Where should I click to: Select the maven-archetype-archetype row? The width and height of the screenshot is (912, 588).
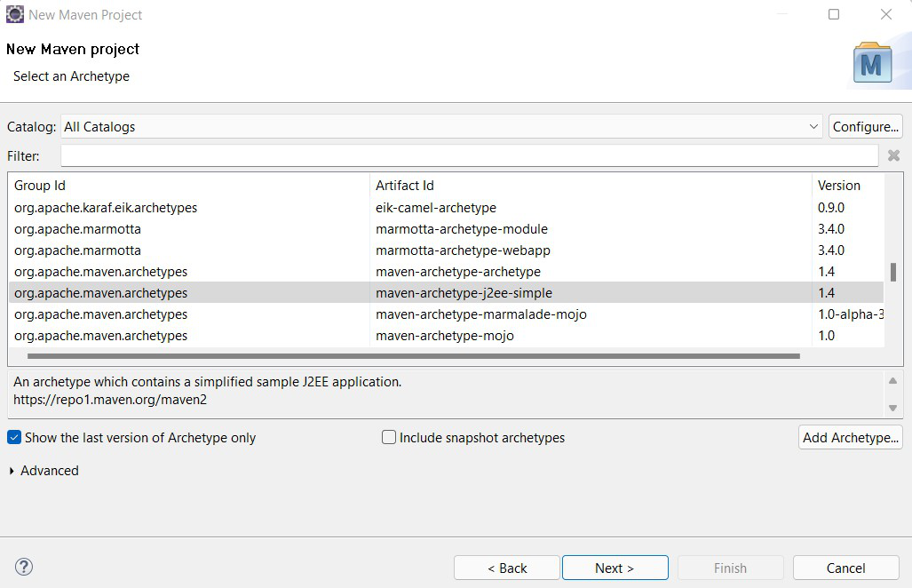point(446,272)
